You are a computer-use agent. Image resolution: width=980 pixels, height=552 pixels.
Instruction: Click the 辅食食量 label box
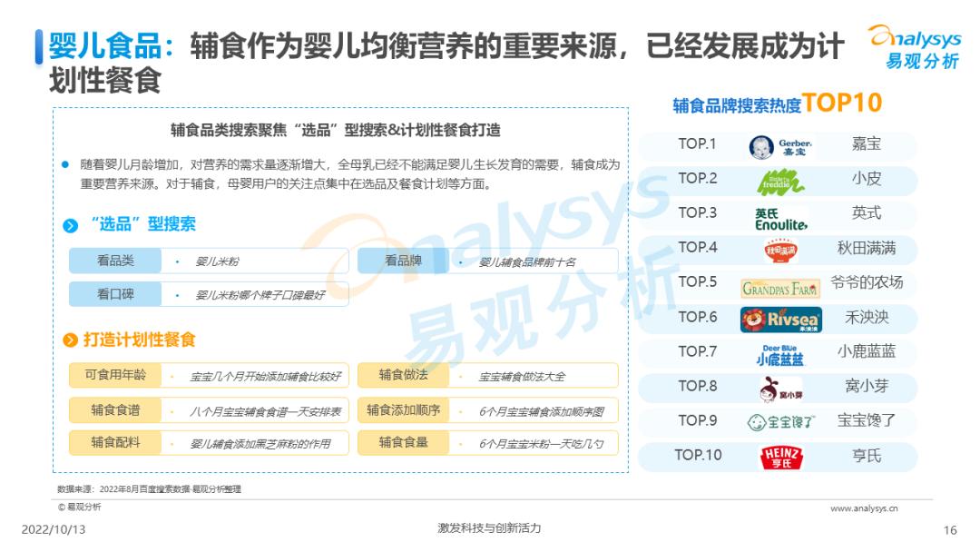tap(403, 443)
